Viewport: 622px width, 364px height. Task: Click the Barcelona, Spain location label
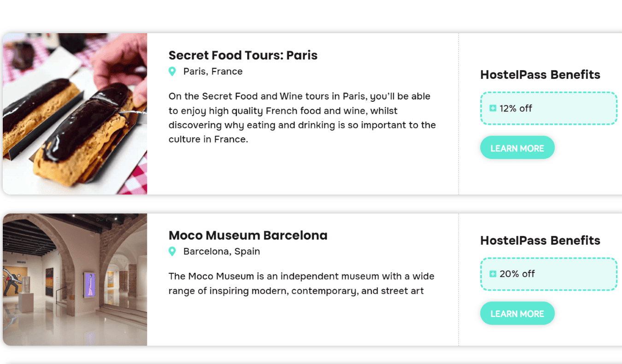coord(221,252)
